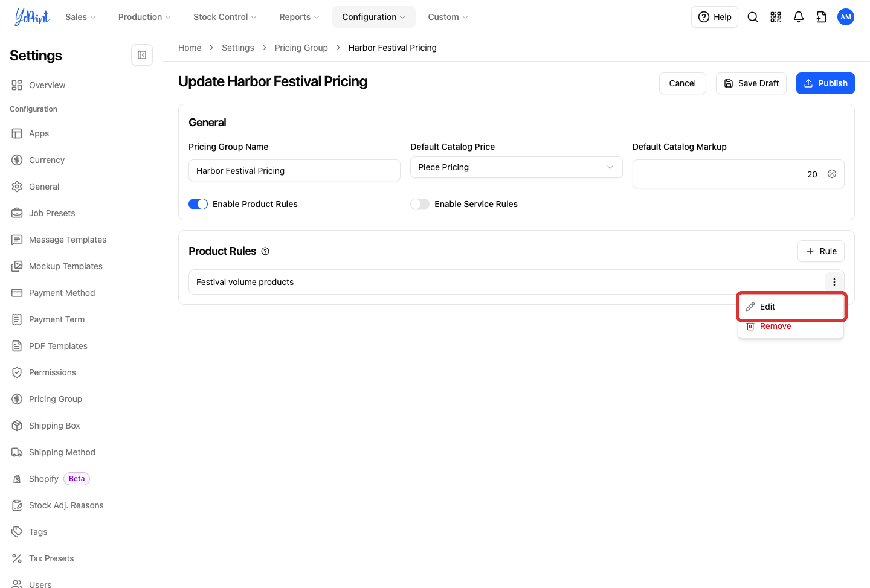870x588 pixels.
Task: Collapse the Settings sidebar panel icon
Action: [x=142, y=55]
